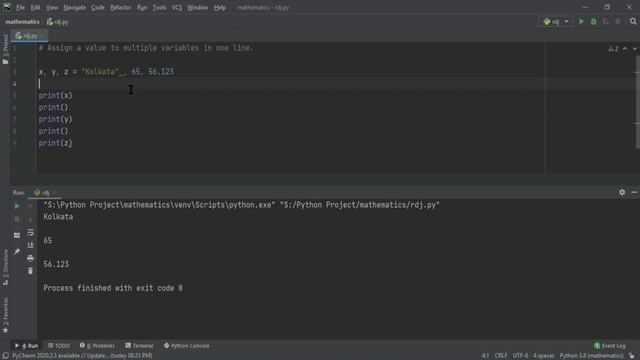Viewport: 640px width, 360px height.
Task: Open the Project tool window sidebar button
Action: [5, 49]
